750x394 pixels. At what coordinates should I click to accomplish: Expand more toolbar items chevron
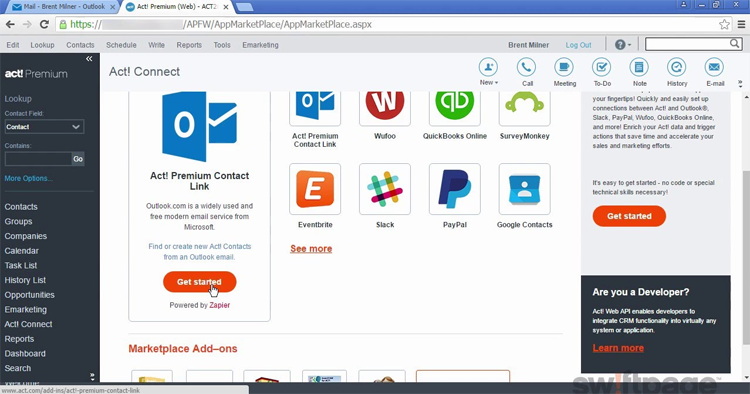[x=740, y=84]
